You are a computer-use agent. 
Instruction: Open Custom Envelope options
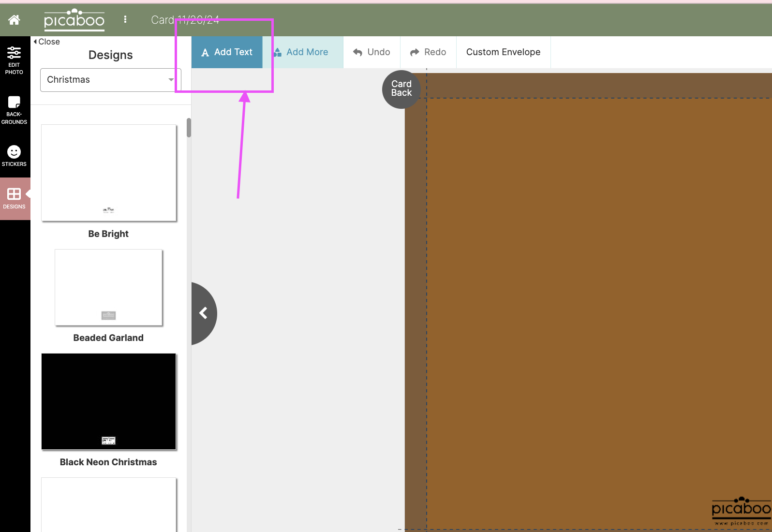pos(503,52)
